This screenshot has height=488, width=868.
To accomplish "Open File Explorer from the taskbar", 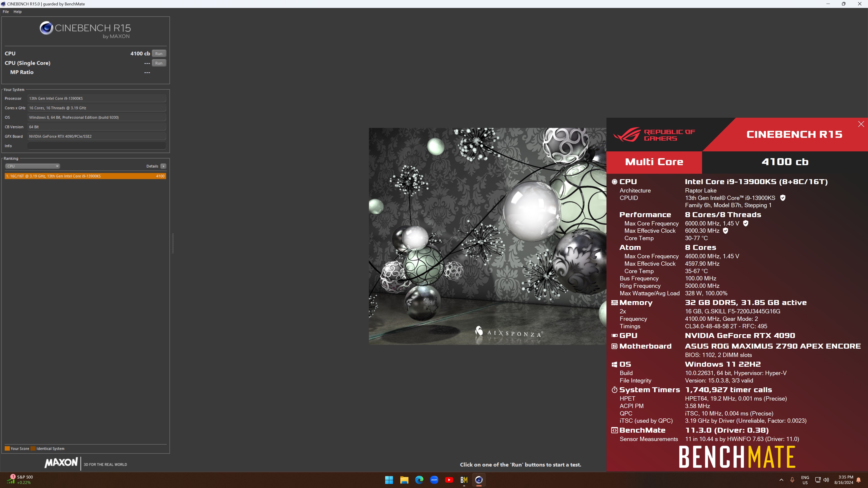I will [x=404, y=480].
